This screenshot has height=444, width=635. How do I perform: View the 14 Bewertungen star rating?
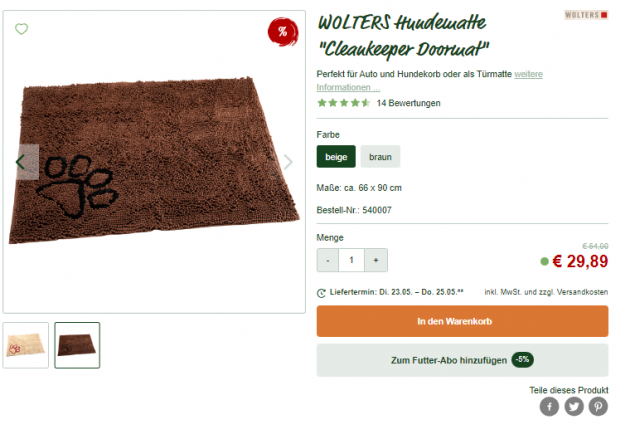379,103
